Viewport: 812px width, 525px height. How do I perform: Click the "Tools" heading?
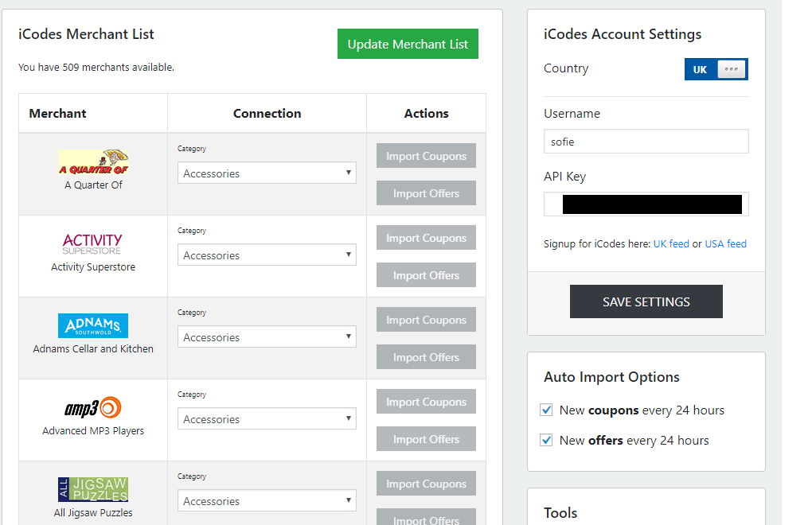point(560,512)
